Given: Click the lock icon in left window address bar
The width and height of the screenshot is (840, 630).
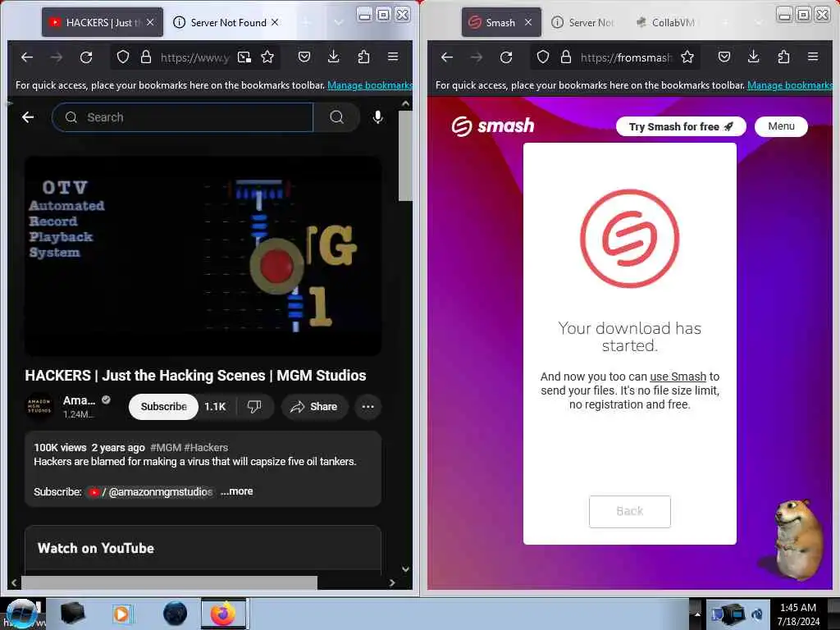Looking at the screenshot, I should [x=146, y=57].
